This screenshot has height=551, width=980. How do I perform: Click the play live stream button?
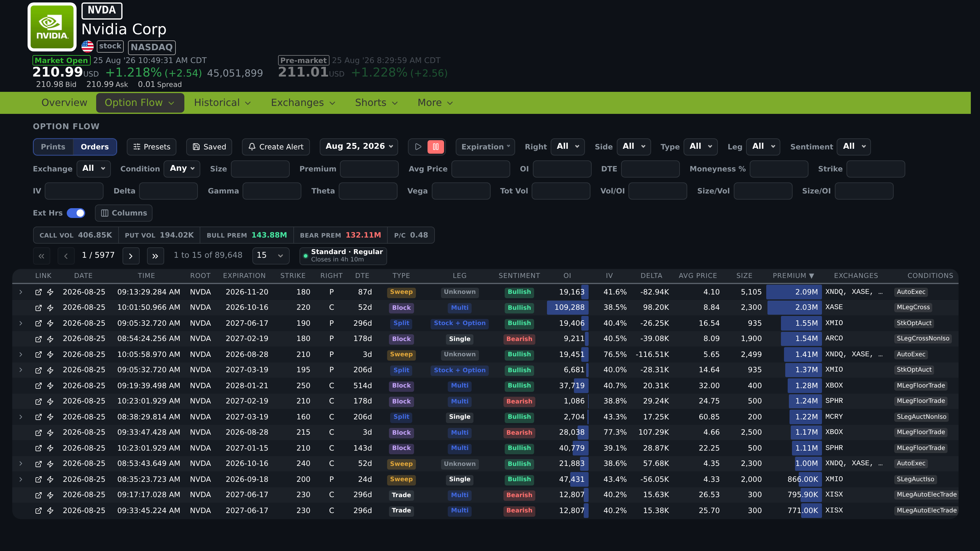[418, 147]
